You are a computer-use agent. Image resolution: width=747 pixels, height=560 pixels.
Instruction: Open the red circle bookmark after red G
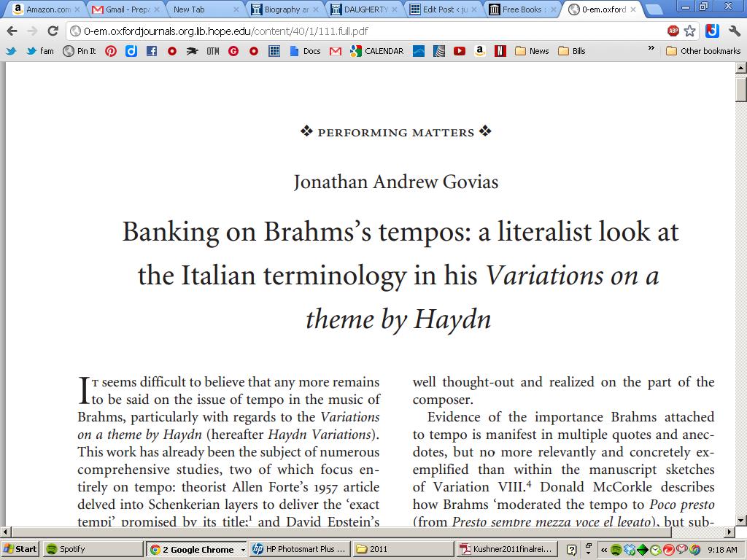[254, 51]
